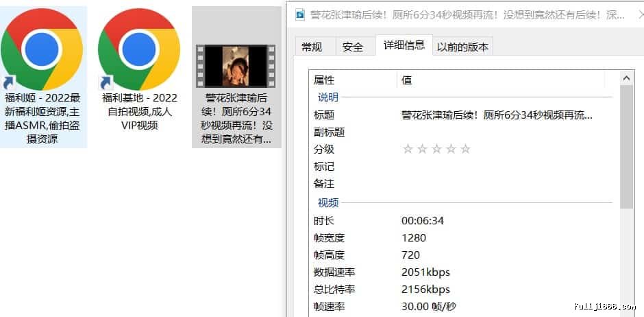The image size is (644, 317).
Task: Click the duration value 00:06:34
Action: pos(423,221)
